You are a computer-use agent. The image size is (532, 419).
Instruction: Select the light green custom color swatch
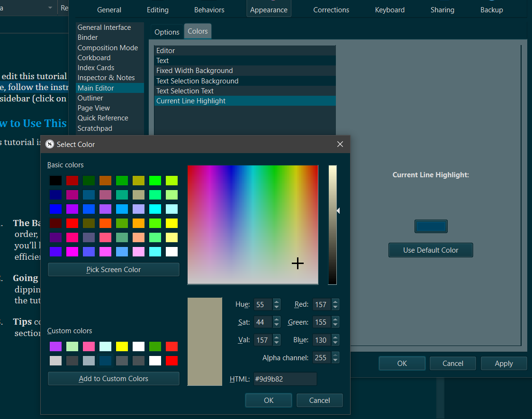pos(72,346)
